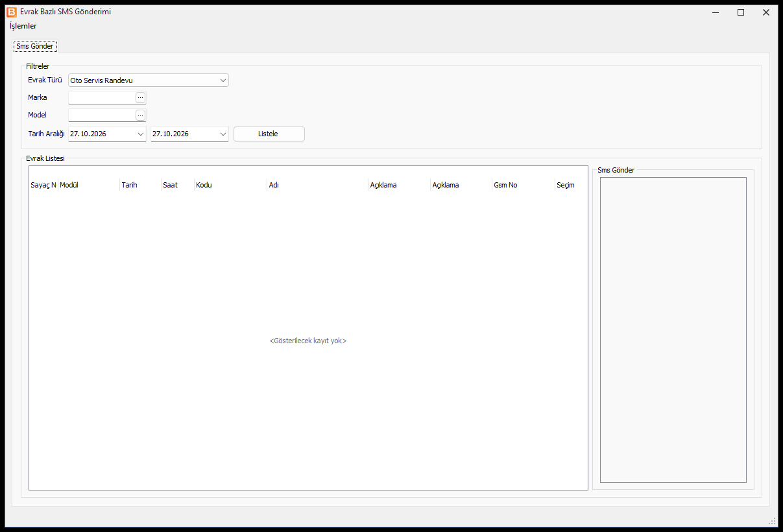
Task: Sort by the Kodu column header
Action: 230,185
